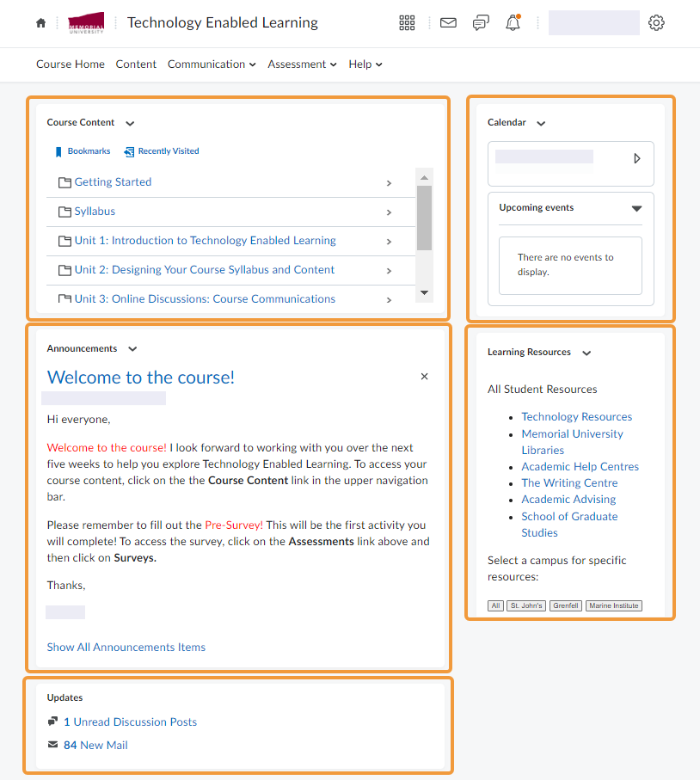Image resolution: width=700 pixels, height=780 pixels.
Task: Click the Unit 3 folder icon
Action: point(64,298)
